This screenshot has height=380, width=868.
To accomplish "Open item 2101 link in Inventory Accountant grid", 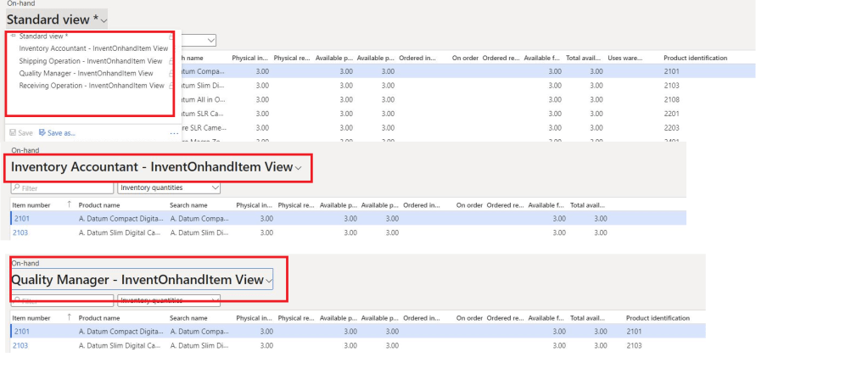I will pos(22,219).
